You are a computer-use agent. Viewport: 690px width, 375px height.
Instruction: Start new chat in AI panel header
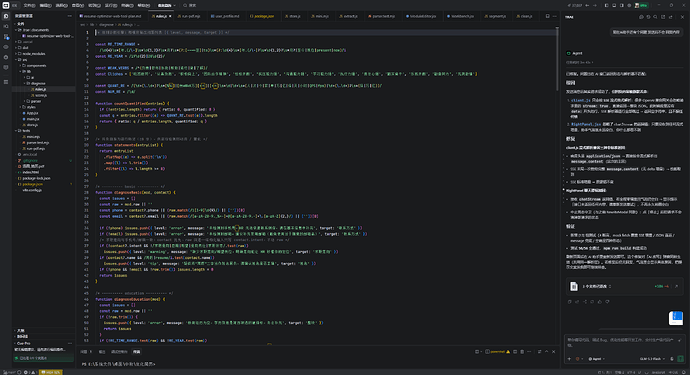641,17
